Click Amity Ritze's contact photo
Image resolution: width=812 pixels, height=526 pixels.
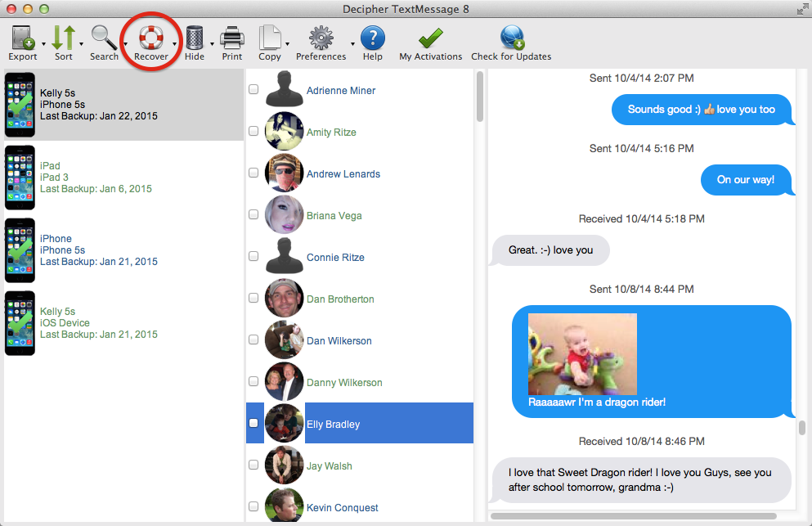point(284,131)
